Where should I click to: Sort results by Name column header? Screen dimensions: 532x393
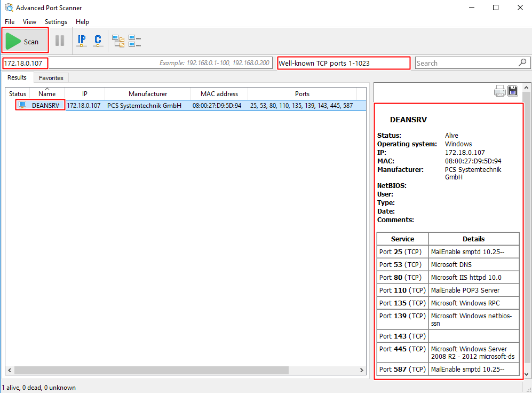[x=47, y=93]
